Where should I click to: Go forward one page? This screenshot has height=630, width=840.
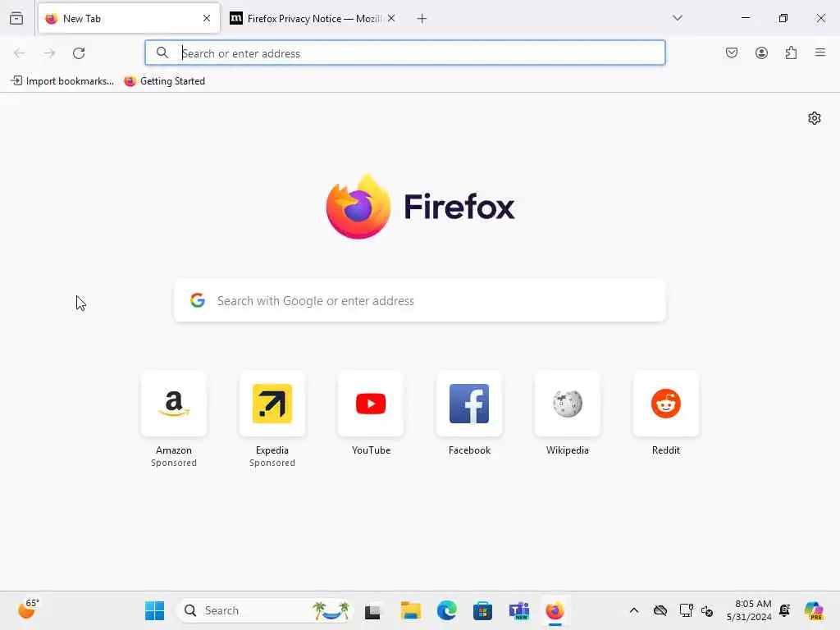click(49, 53)
